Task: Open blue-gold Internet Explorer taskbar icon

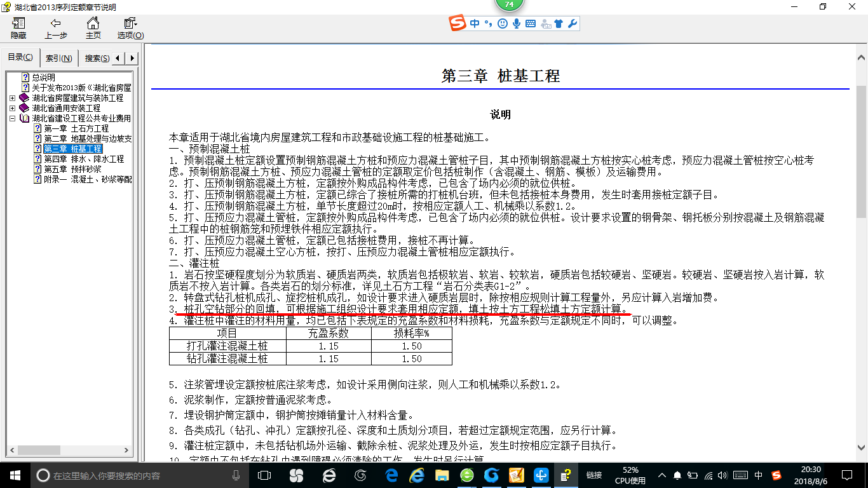Action: click(416, 475)
